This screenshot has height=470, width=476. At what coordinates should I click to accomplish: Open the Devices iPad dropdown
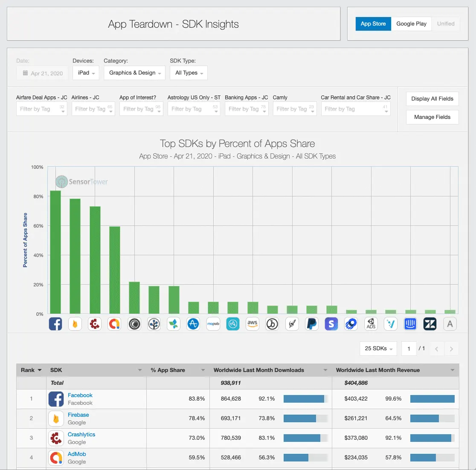coord(86,73)
